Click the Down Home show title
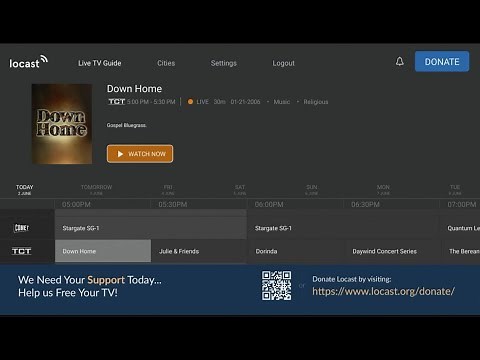 pyautogui.click(x=134, y=89)
